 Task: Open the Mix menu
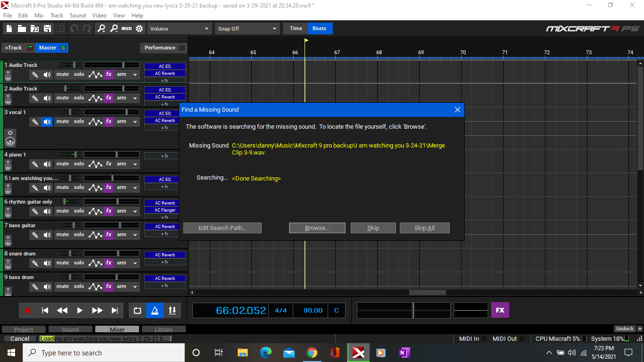coord(39,15)
